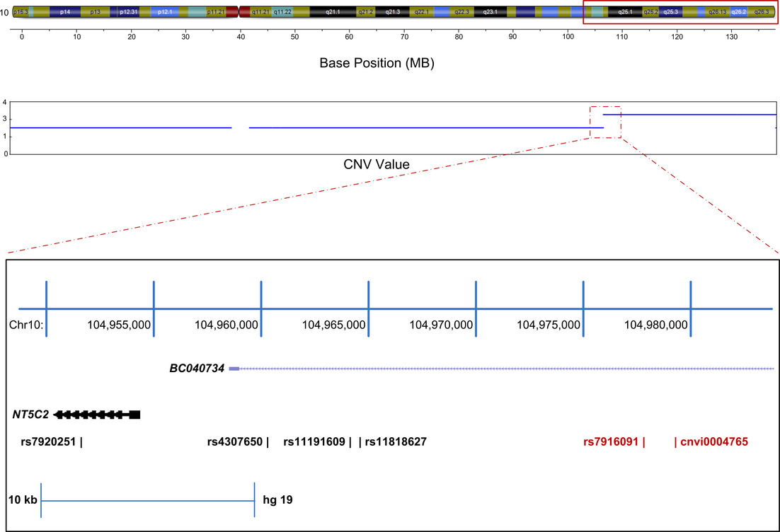Click the elevated CNV segment line near value 3

689,115
